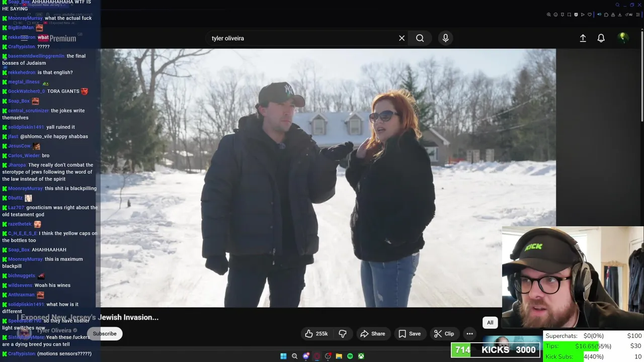Open File Explorer from the taskbar
The width and height of the screenshot is (644, 362).
click(x=339, y=356)
